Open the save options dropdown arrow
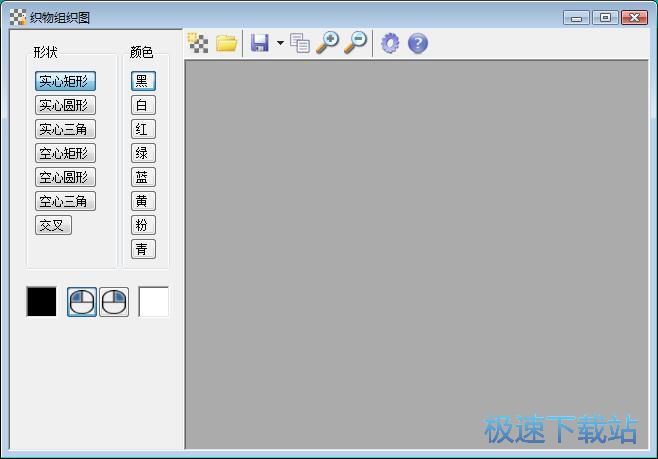Image resolution: width=658 pixels, height=459 pixels. (280, 43)
